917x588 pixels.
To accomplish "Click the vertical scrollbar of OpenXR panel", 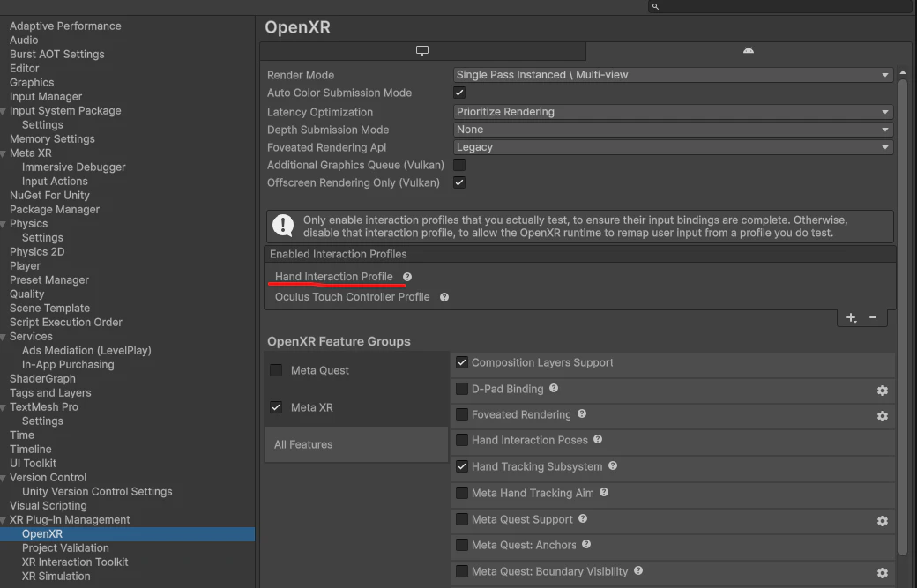I will [902, 316].
